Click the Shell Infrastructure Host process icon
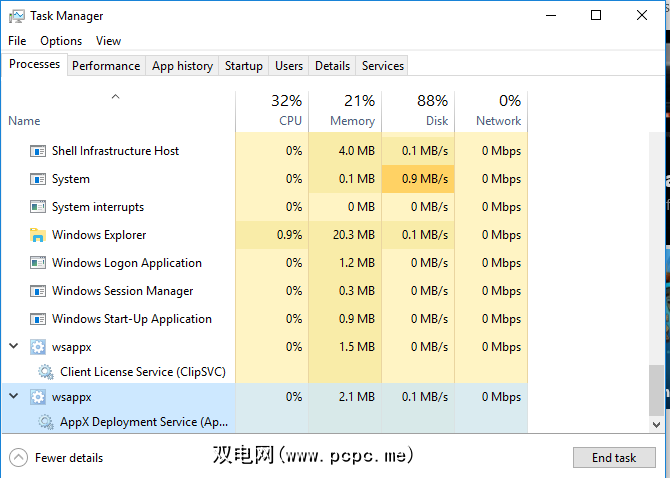The image size is (670, 478). 38,151
